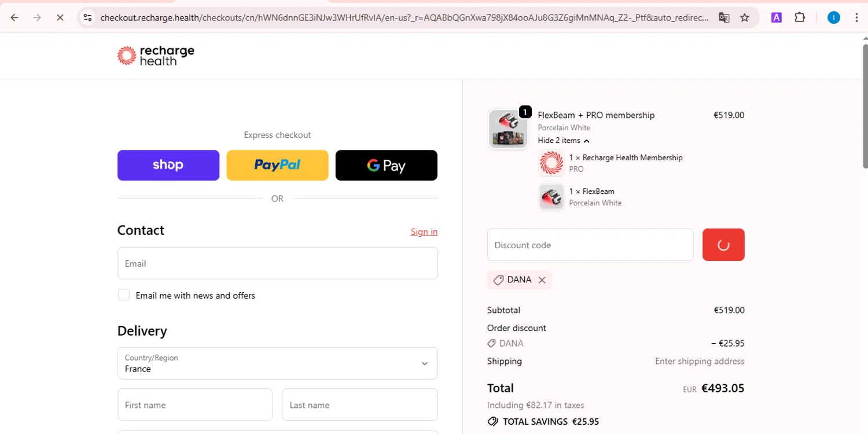Click the − €25.95 discount amount
The image size is (868, 434).
pyautogui.click(x=728, y=343)
